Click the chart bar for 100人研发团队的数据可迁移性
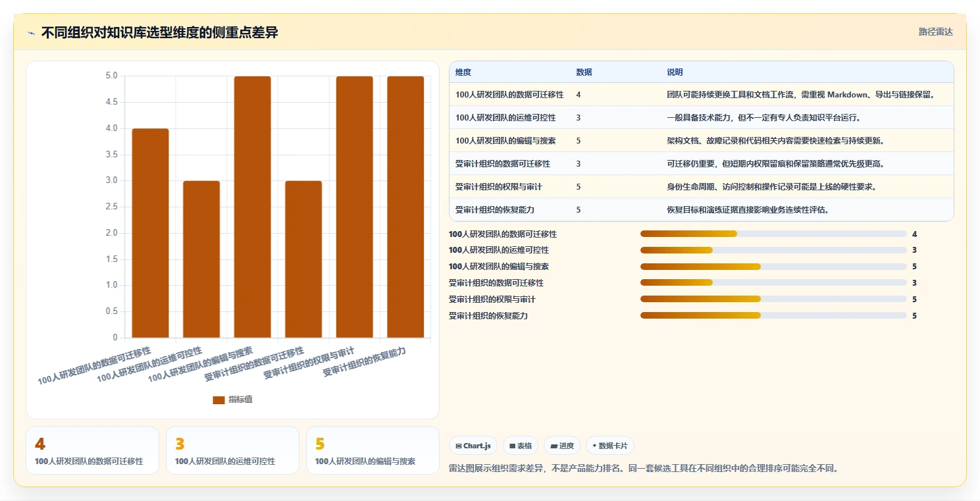 (x=151, y=233)
